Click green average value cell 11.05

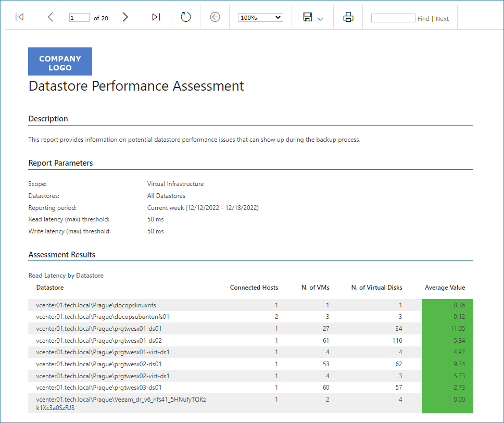pyautogui.click(x=447, y=328)
